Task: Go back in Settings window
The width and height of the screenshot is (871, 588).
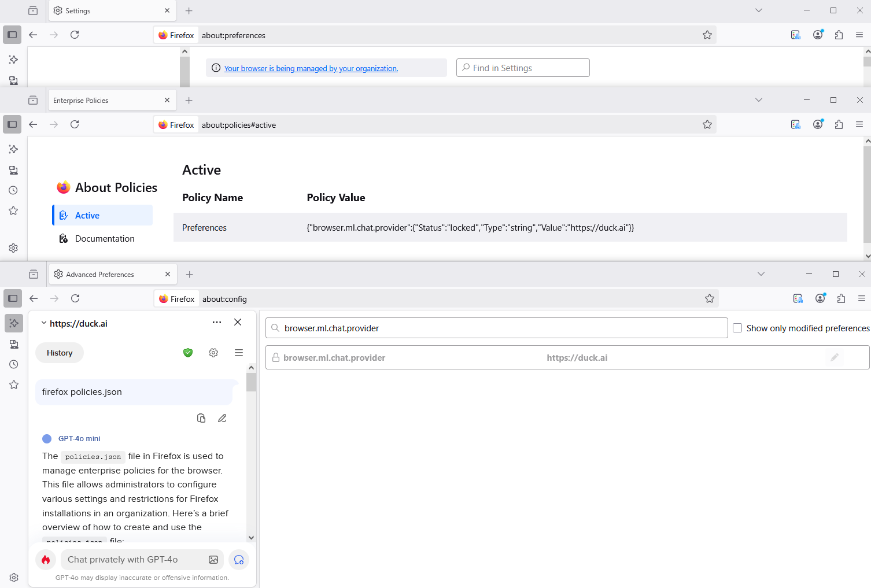Action: click(x=33, y=35)
